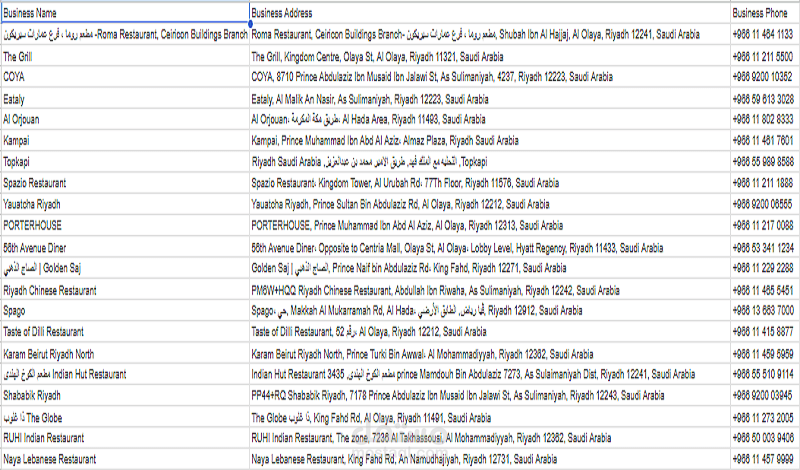Click the Topkapi name cell

[125, 162]
